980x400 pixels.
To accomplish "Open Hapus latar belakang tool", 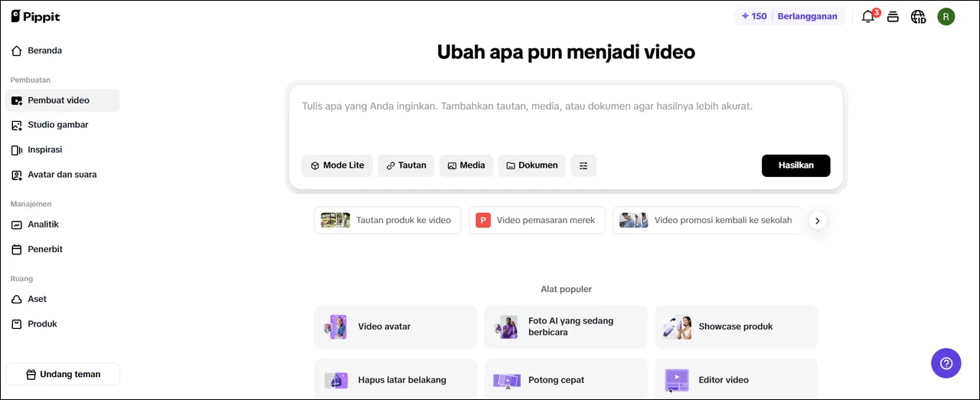I will tap(396, 379).
